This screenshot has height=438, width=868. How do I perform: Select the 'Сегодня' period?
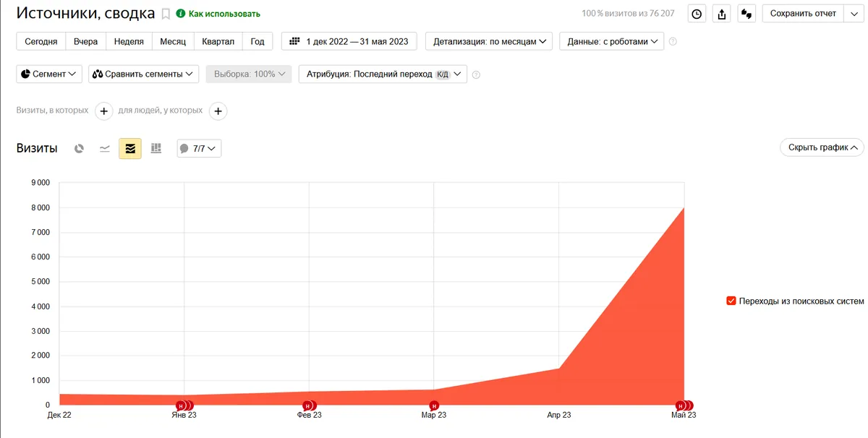tap(41, 41)
